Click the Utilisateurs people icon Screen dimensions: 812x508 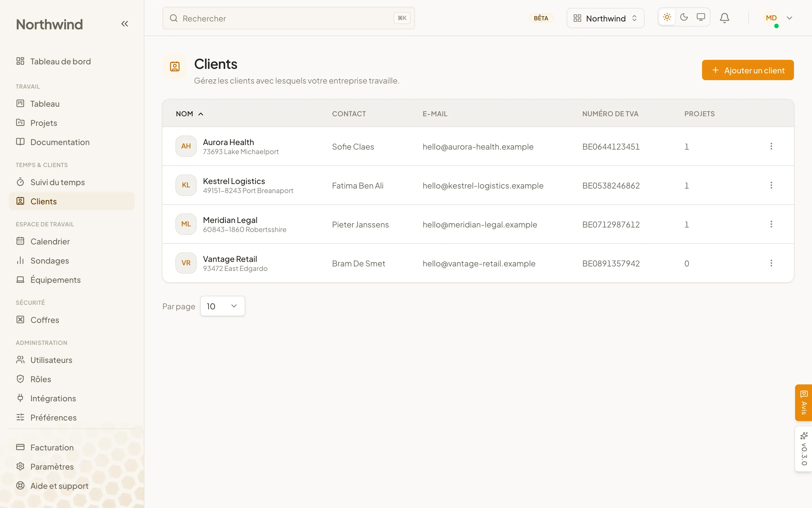[21, 360]
